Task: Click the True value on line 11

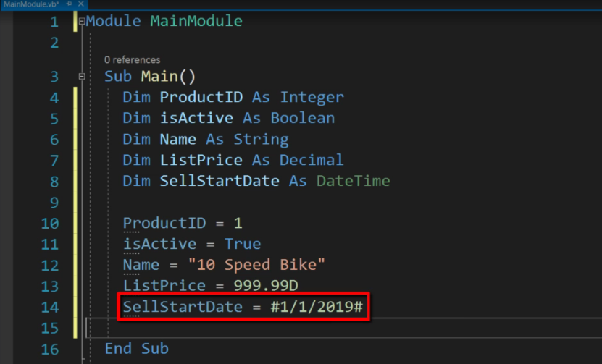Action: [x=243, y=244]
